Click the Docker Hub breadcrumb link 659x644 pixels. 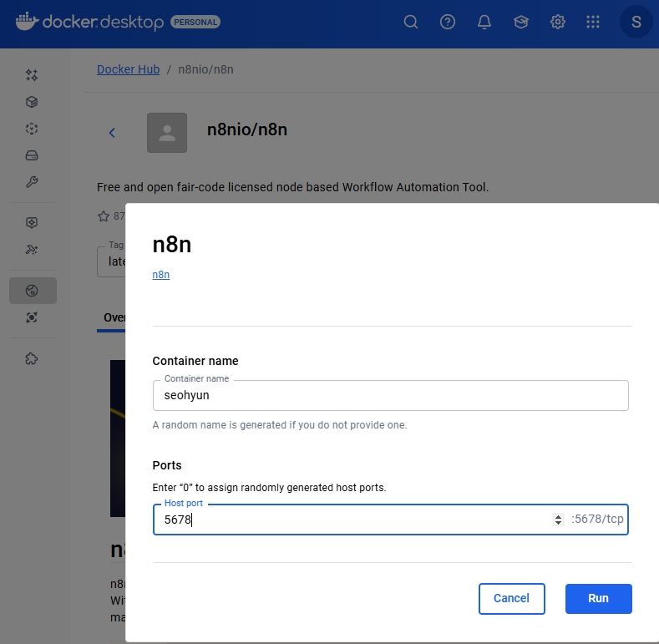pyautogui.click(x=128, y=69)
